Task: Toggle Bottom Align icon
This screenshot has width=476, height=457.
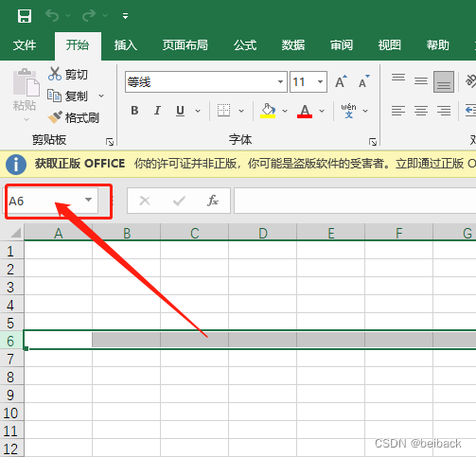Action: tap(444, 81)
